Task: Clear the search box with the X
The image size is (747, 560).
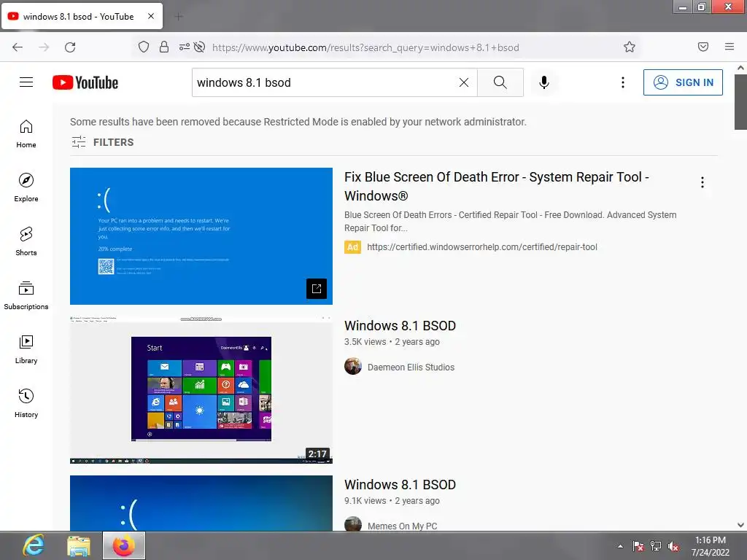Action: pyautogui.click(x=463, y=82)
